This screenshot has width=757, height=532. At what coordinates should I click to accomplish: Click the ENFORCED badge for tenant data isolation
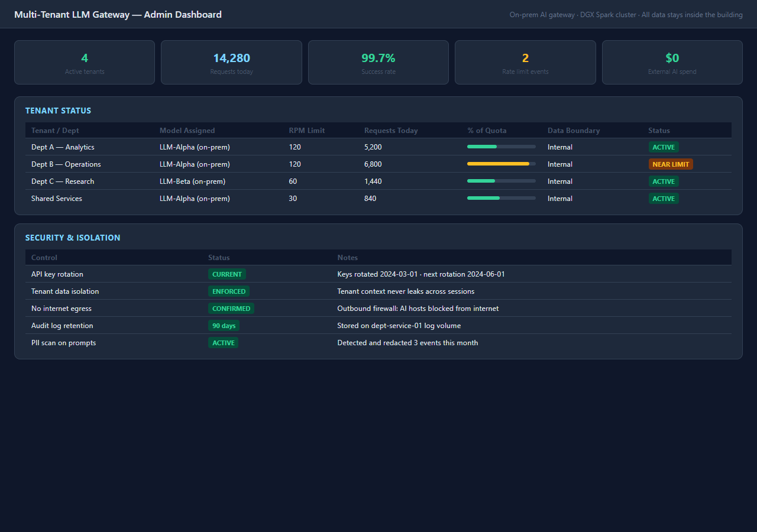pyautogui.click(x=229, y=291)
